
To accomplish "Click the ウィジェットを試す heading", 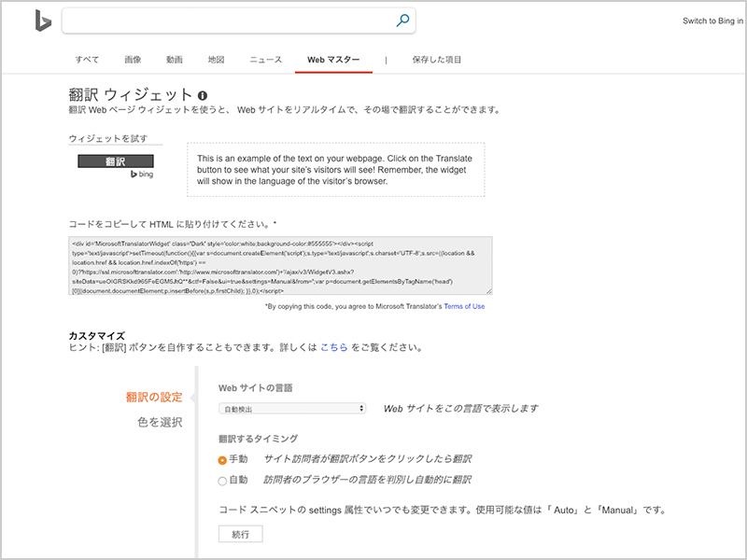I will [108, 138].
